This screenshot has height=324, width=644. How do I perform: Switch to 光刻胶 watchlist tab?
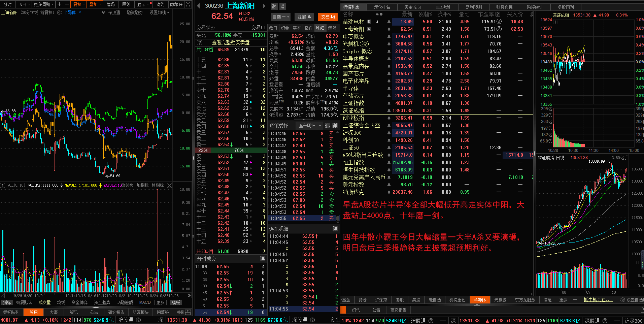500,300
